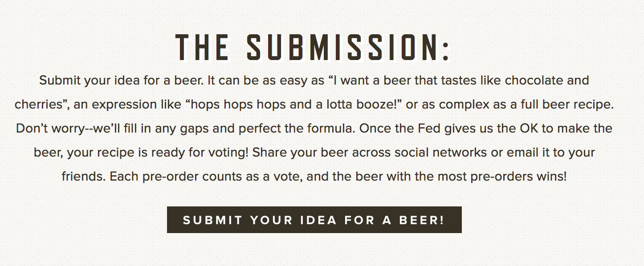Click the heading The Submission:
The width and height of the screenshot is (644, 266).
coord(313,48)
